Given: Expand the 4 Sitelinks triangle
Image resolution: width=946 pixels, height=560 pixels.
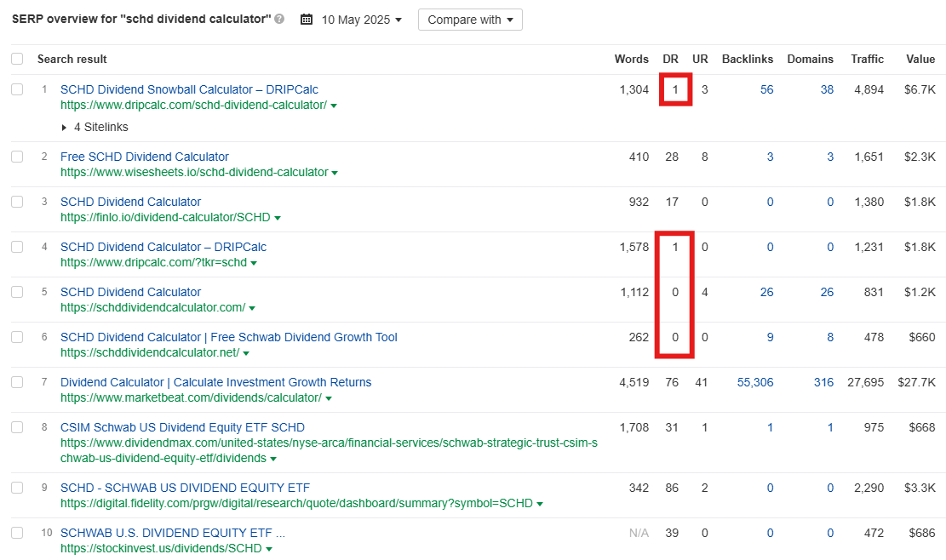Looking at the screenshot, I should point(65,127).
